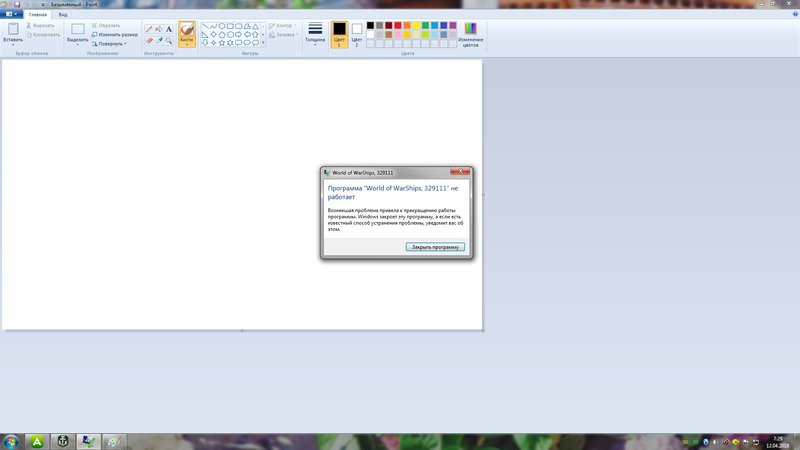
Task: Choose the Polygon shape
Action: click(x=247, y=26)
